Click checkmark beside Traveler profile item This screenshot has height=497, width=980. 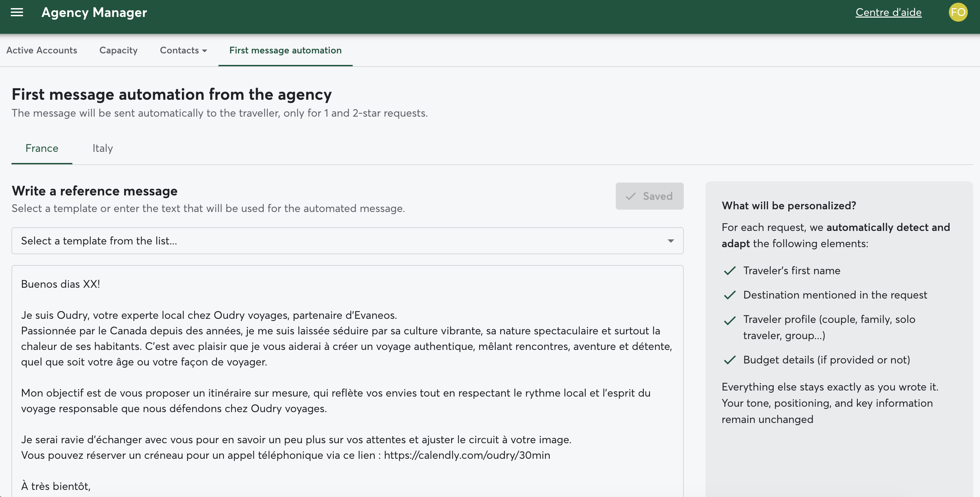pyautogui.click(x=729, y=321)
